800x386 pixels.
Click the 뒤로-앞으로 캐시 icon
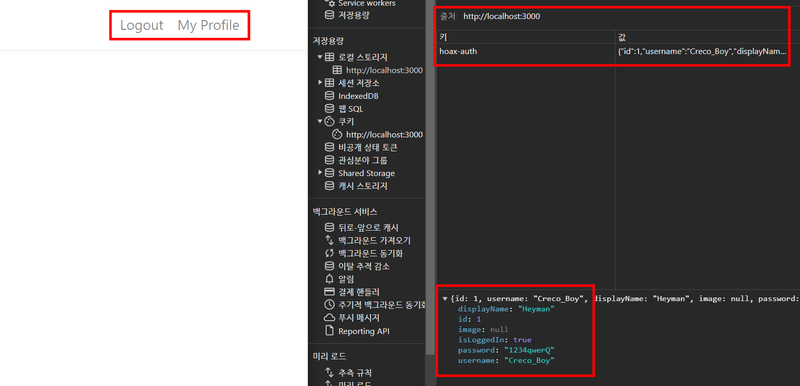coord(330,227)
